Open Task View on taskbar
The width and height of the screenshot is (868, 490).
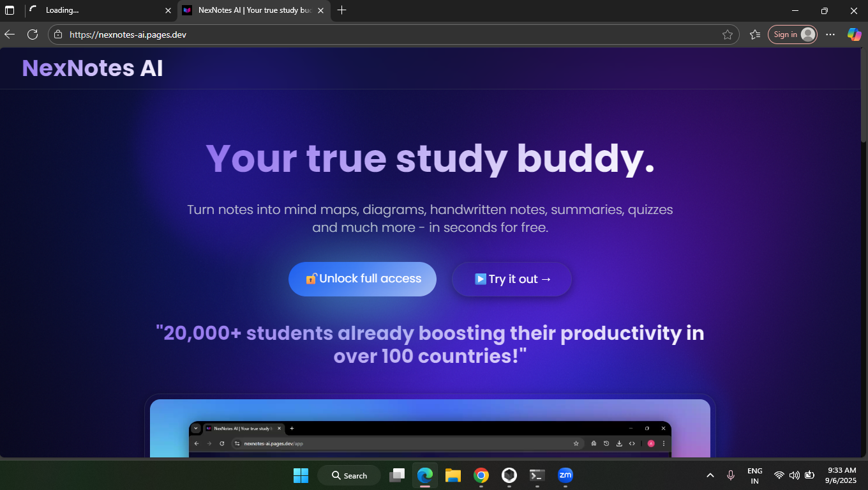tap(397, 475)
